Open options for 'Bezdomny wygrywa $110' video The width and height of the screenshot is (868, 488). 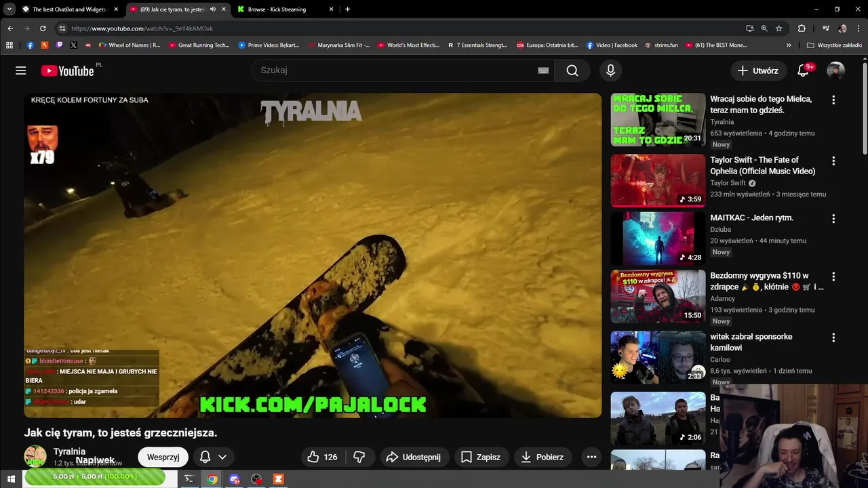point(833,277)
